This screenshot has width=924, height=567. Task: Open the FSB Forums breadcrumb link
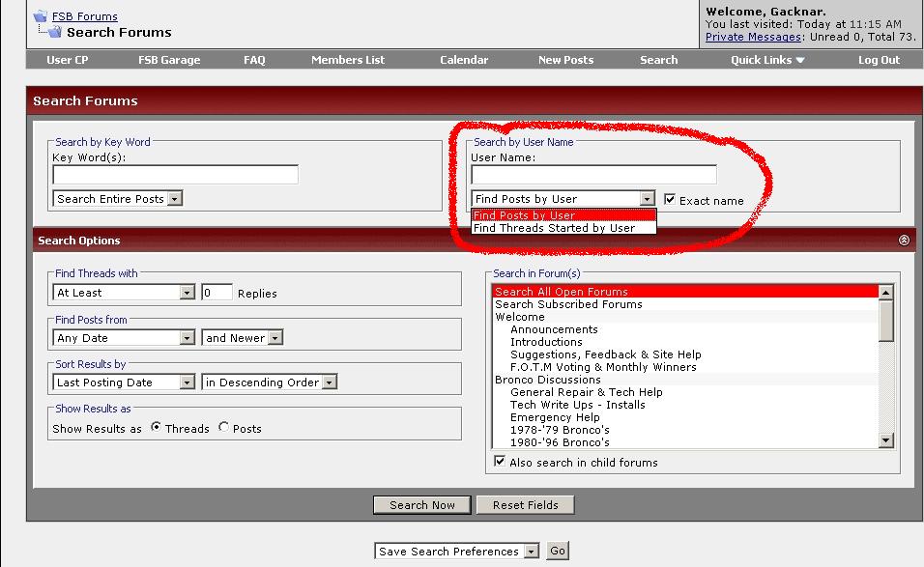pos(85,16)
